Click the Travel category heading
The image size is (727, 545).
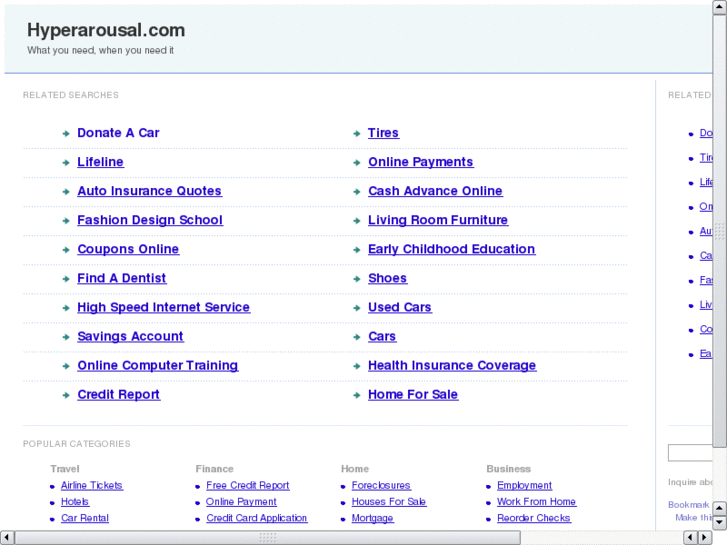[65, 469]
